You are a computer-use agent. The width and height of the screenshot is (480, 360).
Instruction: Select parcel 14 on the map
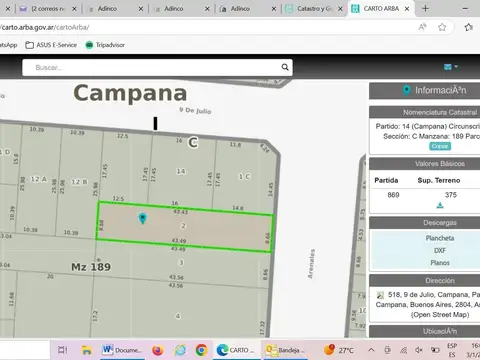[x=181, y=171]
